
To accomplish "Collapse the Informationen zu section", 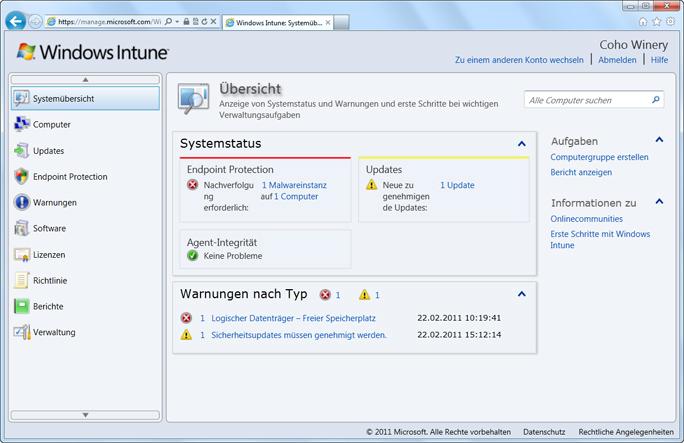I will point(659,201).
